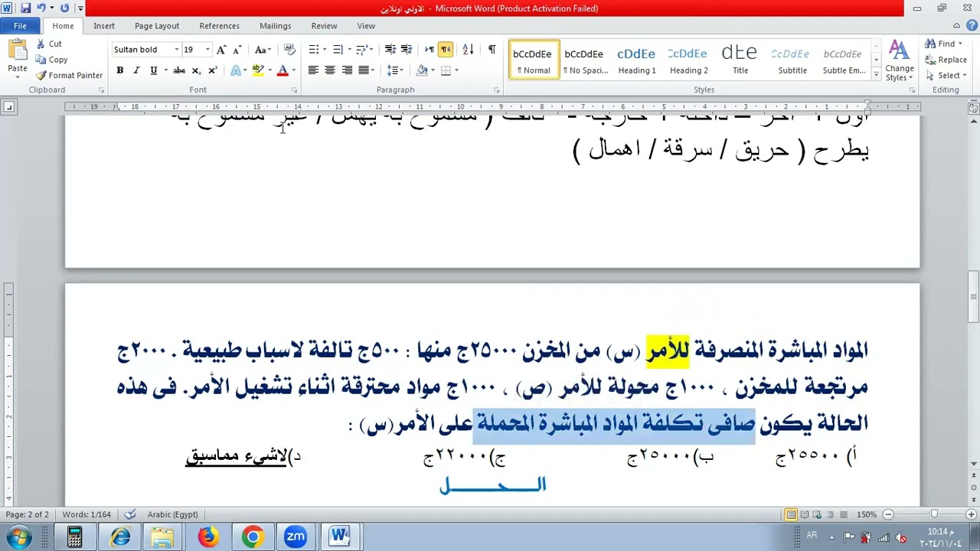Image resolution: width=980 pixels, height=551 pixels.
Task: Shrink font size button
Action: click(x=237, y=50)
